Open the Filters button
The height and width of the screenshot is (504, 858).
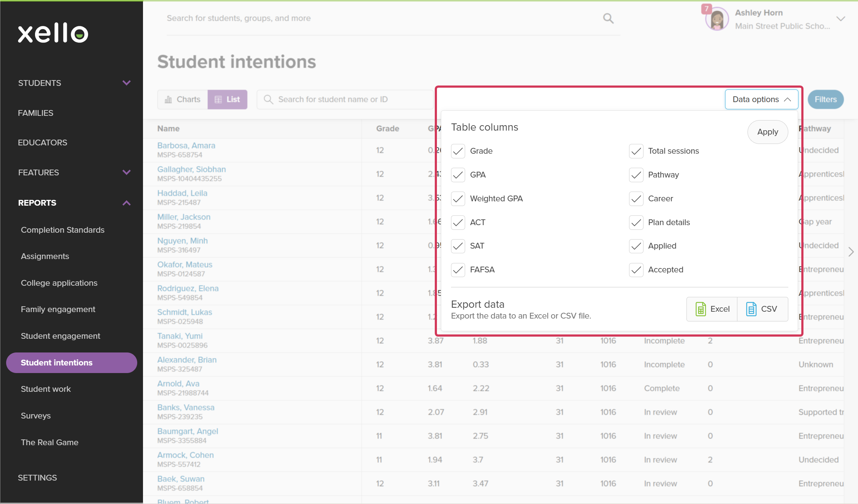tap(825, 100)
